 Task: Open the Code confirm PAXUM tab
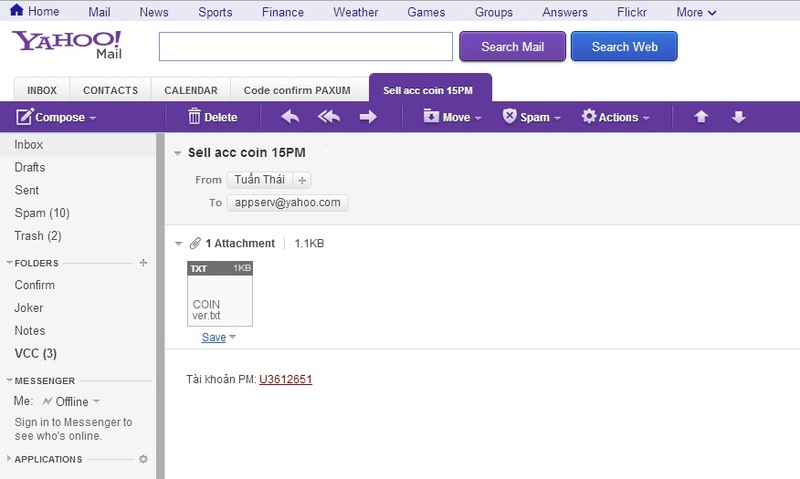coord(297,90)
